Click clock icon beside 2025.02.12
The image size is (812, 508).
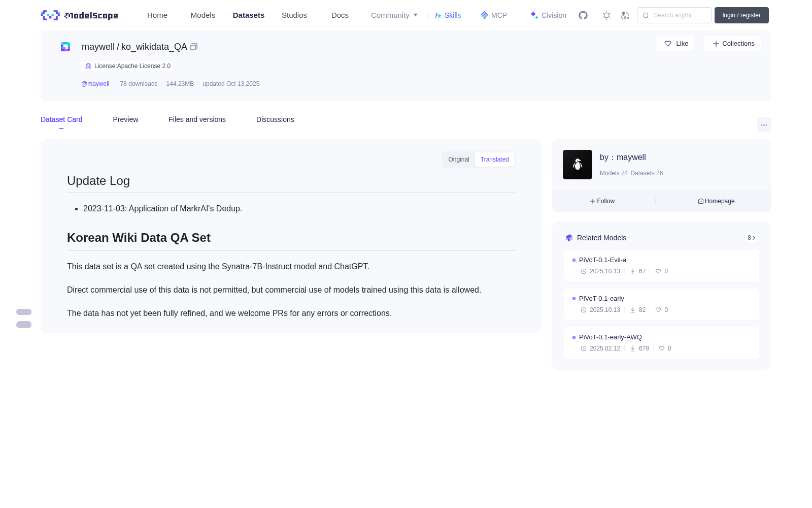584,348
